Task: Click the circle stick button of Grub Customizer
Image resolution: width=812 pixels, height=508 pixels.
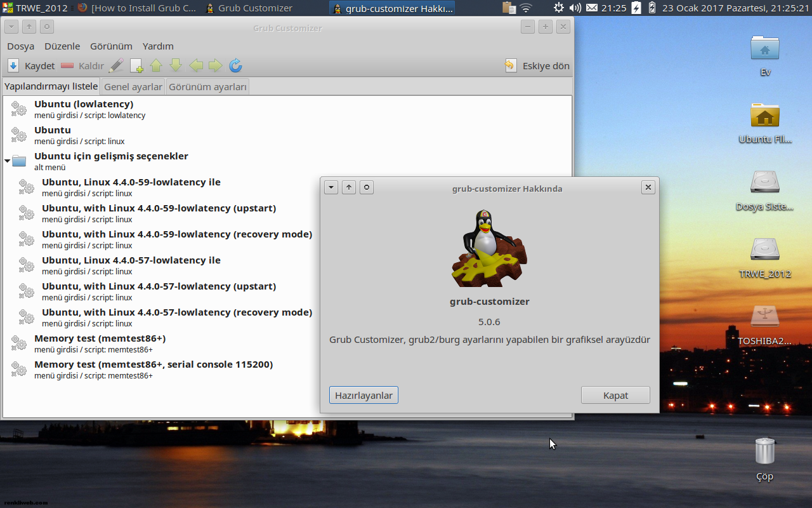Action: pos(47,27)
